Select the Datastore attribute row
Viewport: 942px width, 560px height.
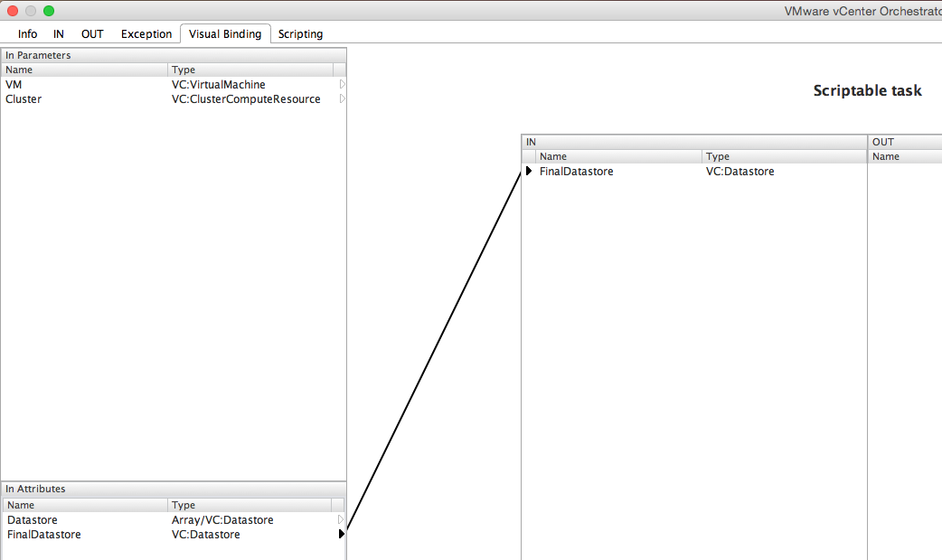(86, 520)
